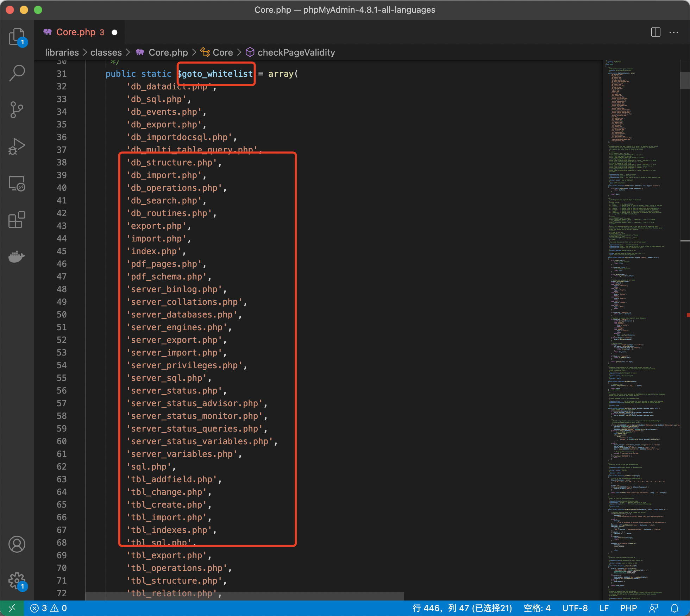690x616 pixels.
Task: Open the Manage gear menu
Action: click(x=17, y=581)
